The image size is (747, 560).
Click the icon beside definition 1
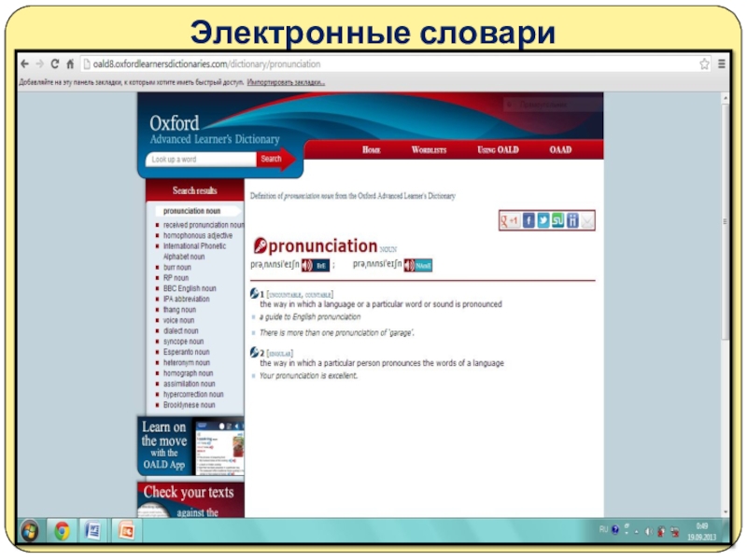(254, 294)
